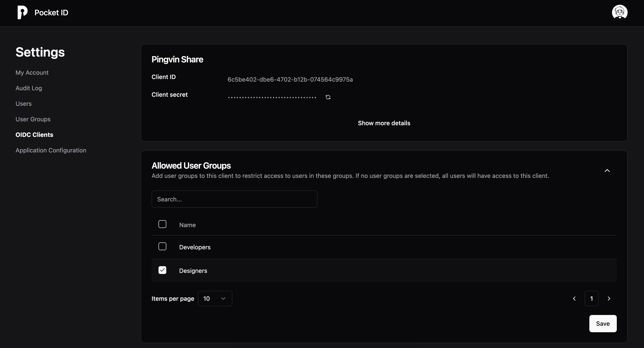This screenshot has width=644, height=348.
Task: Regenerate the client secret
Action: pyautogui.click(x=328, y=97)
